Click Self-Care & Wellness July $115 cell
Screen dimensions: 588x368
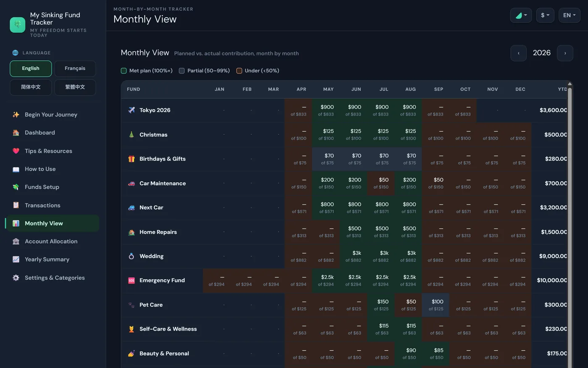[381, 329]
